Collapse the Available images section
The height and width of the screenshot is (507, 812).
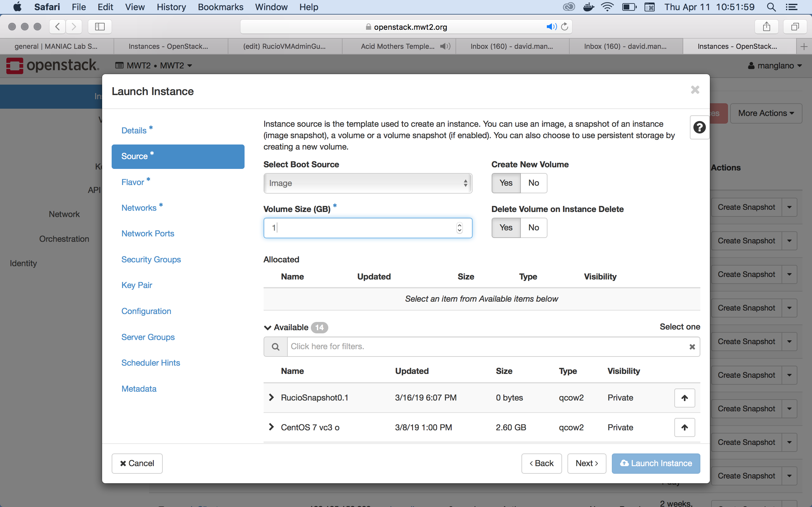[268, 328]
